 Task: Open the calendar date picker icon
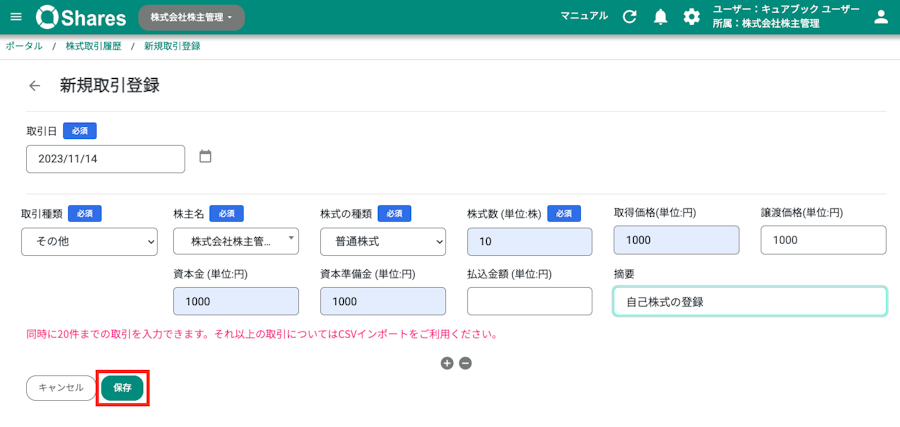click(x=205, y=156)
